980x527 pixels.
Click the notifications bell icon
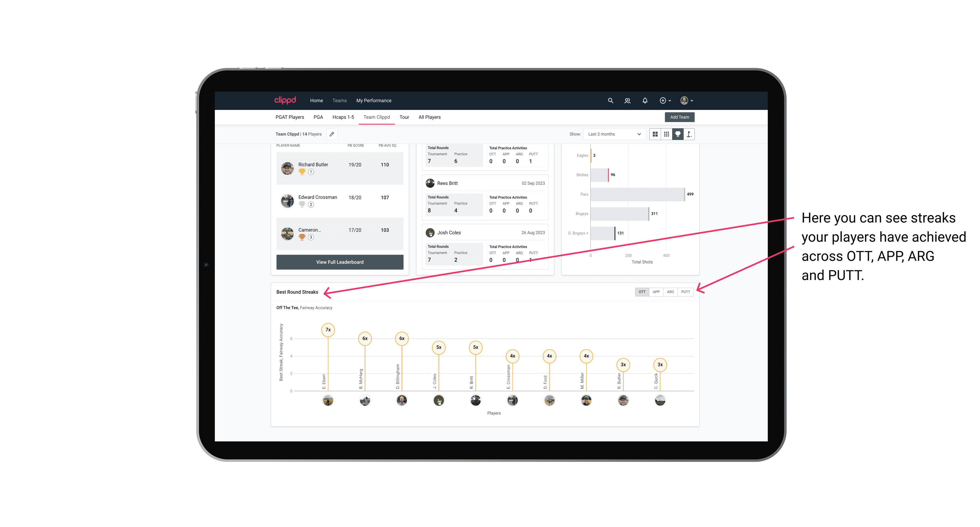644,101
